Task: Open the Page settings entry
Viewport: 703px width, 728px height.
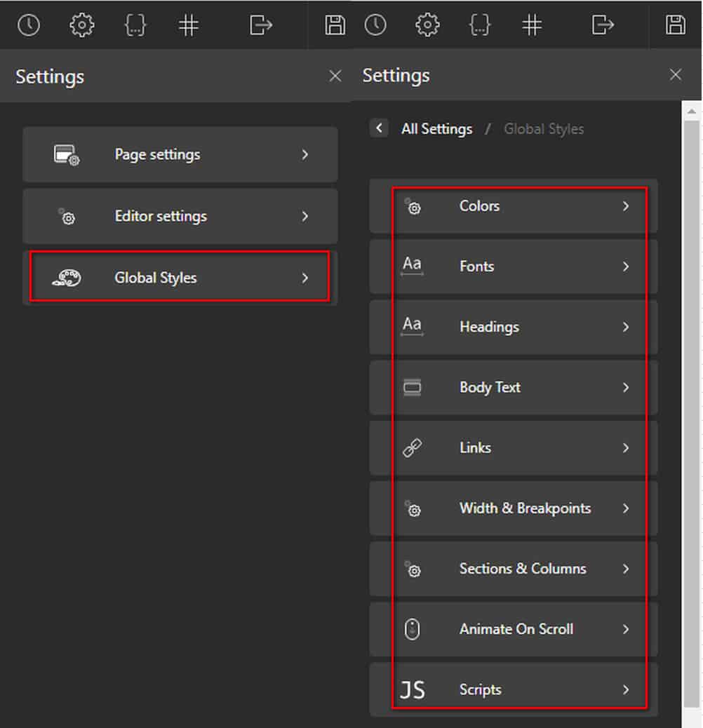Action: tap(180, 154)
